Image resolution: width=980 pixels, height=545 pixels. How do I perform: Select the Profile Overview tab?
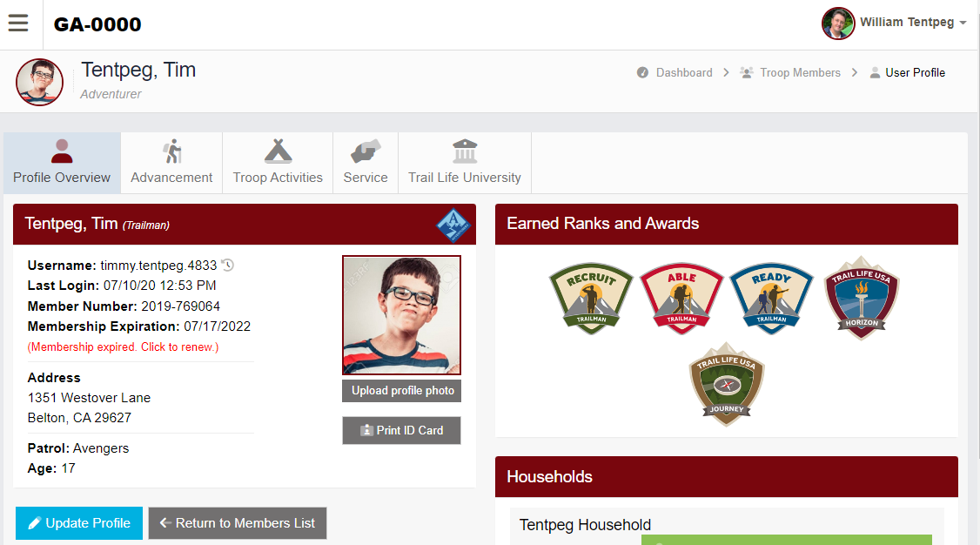coord(62,163)
